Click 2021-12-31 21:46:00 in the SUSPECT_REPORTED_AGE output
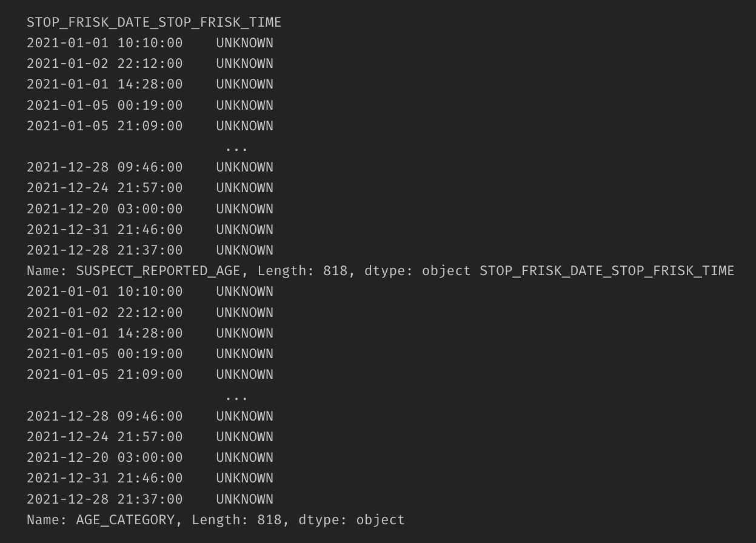The width and height of the screenshot is (756, 543). (104, 230)
